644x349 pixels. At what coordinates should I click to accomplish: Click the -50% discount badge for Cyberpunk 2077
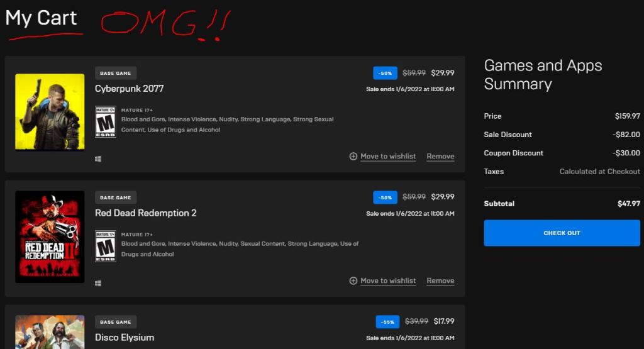pos(385,73)
